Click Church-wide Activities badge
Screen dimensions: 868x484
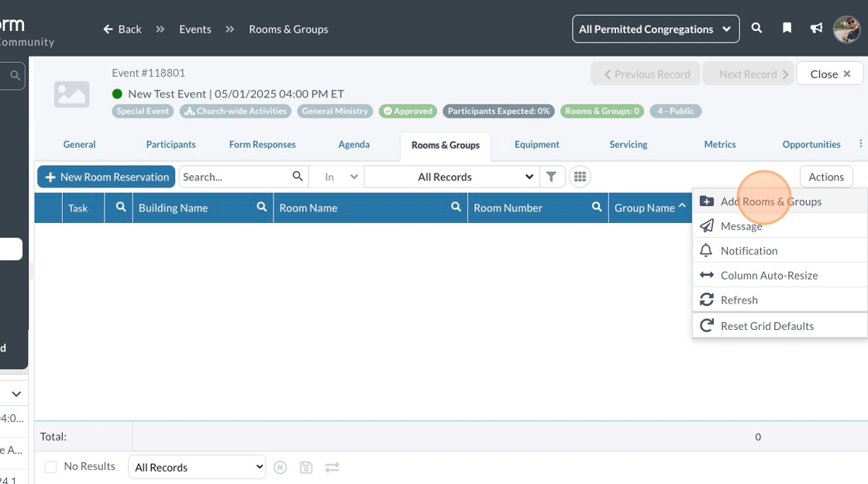[236, 112]
